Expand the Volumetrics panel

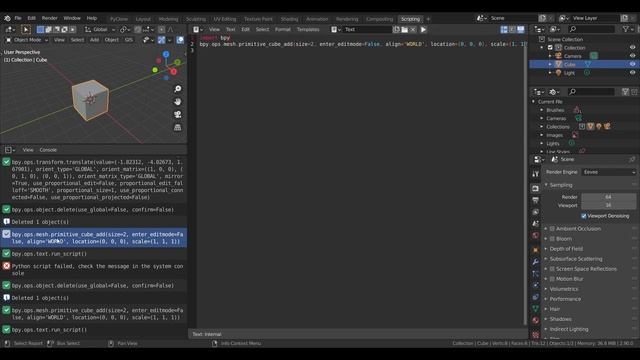click(564, 289)
